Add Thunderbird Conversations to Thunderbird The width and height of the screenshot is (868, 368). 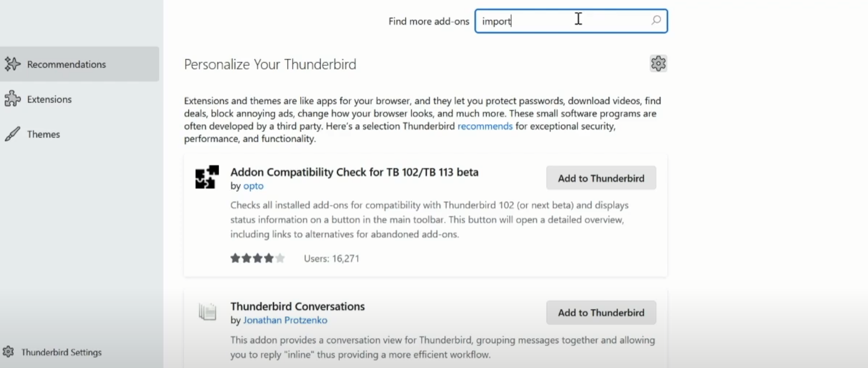click(x=601, y=313)
